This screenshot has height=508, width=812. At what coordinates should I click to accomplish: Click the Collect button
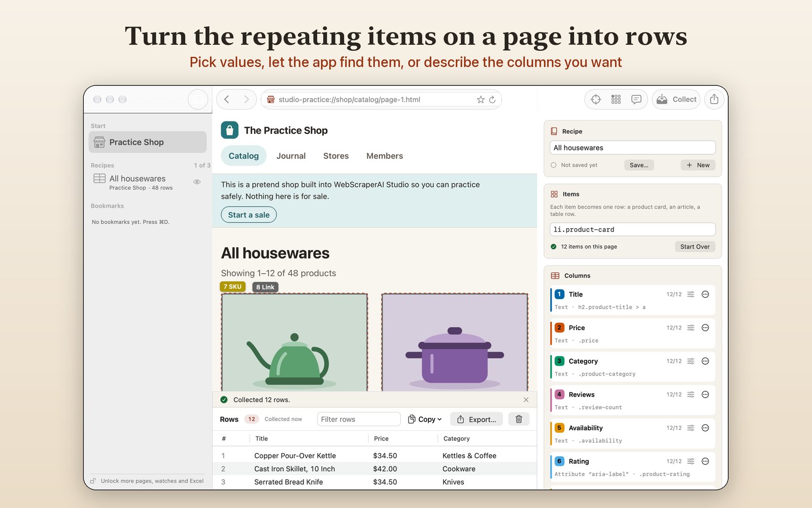[676, 99]
